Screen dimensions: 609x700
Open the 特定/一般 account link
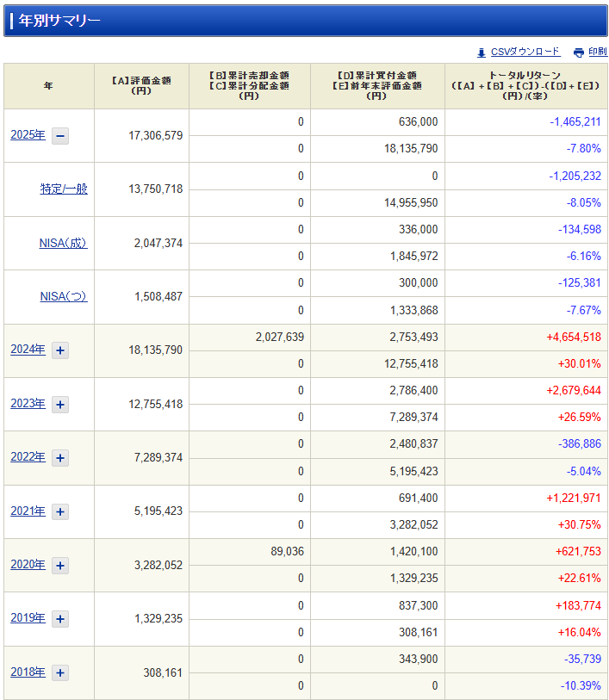point(64,189)
